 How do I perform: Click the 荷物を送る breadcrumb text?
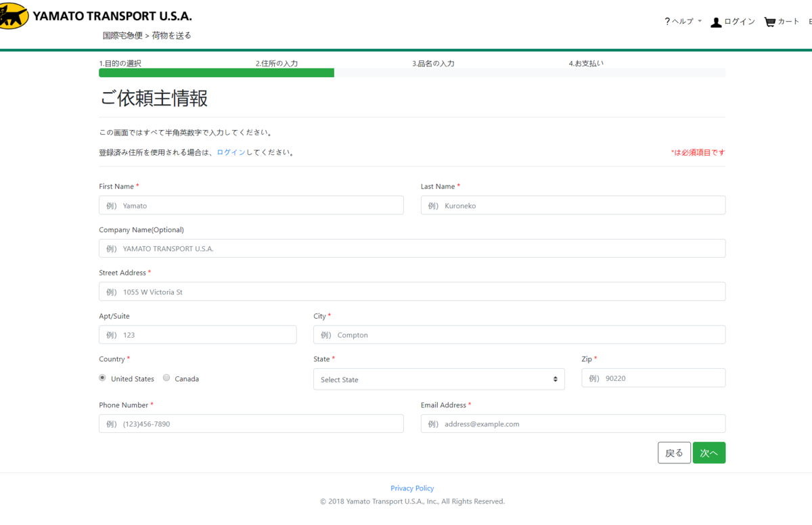pos(171,35)
